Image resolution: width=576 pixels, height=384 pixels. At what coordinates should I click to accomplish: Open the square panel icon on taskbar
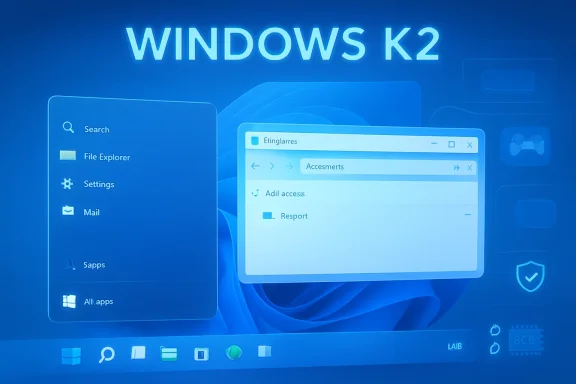pyautogui.click(x=201, y=354)
